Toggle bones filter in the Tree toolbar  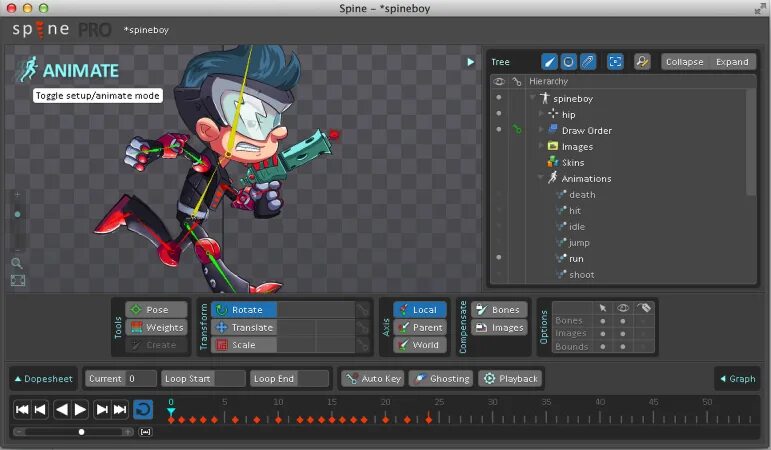[x=549, y=62]
